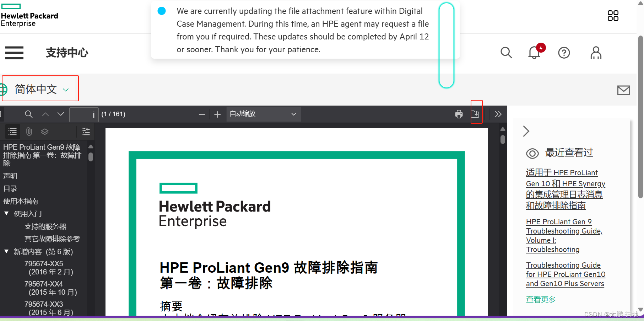The image size is (644, 321).
Task: Open the notifications bell
Action: (535, 52)
